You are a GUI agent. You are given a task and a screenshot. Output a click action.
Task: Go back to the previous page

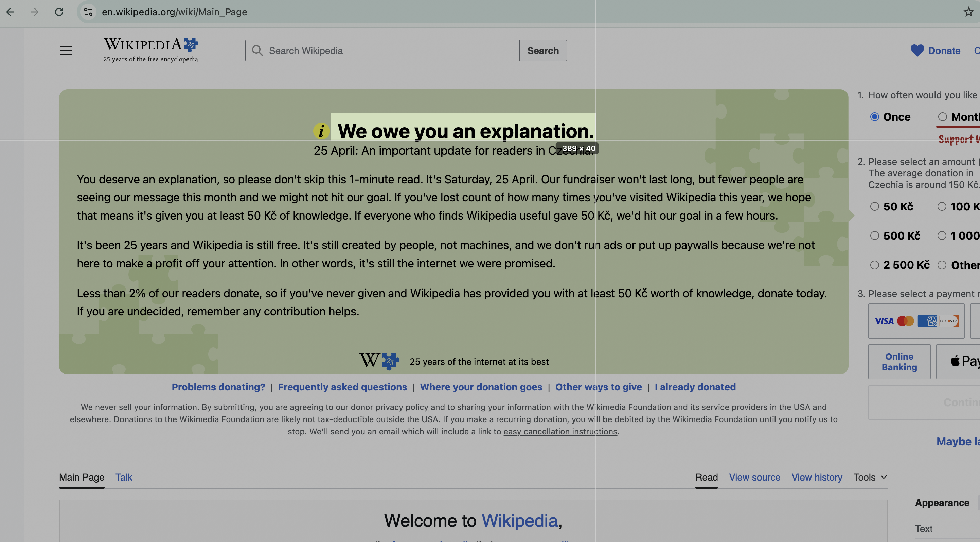[10, 12]
